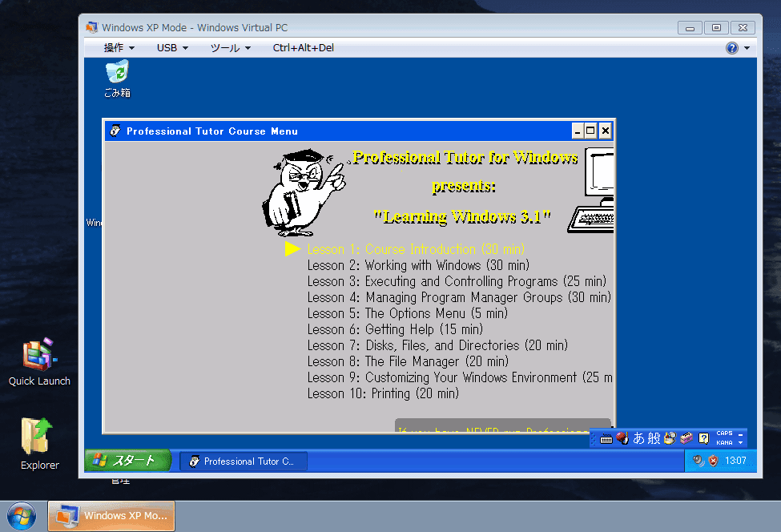The width and height of the screenshot is (781, 532).
Task: Click the 般 conversion mode indicator
Action: coord(654,438)
